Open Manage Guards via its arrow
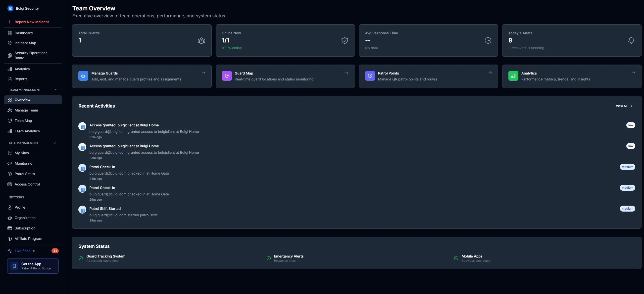The image size is (644, 294). tap(203, 73)
